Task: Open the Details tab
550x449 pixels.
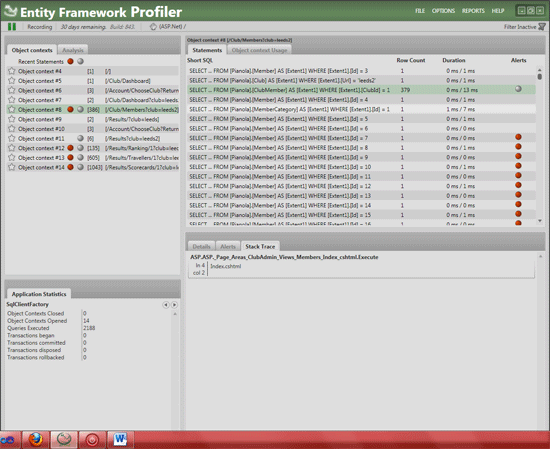Action: click(201, 246)
